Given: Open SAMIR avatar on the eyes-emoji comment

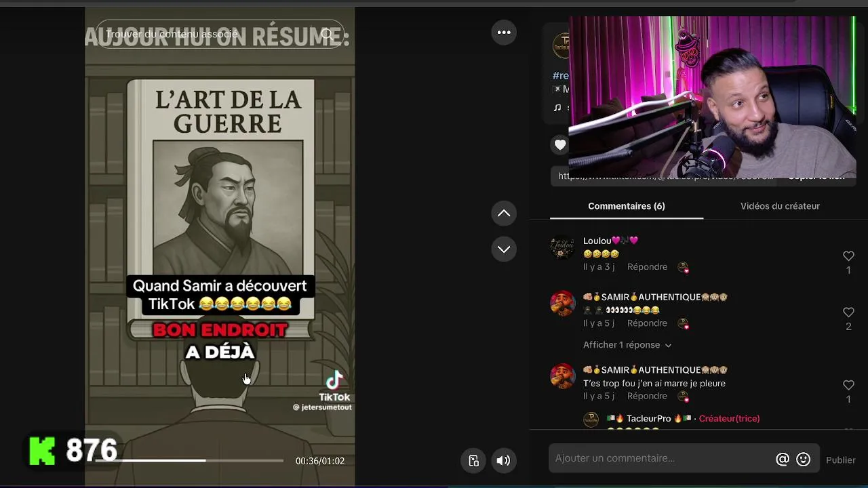Looking at the screenshot, I should [x=562, y=304].
